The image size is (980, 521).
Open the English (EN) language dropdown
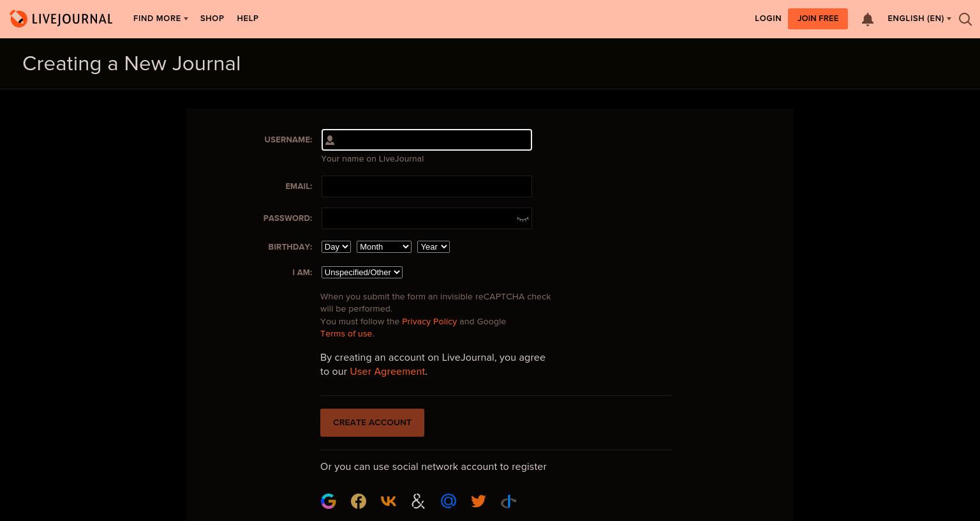tap(919, 19)
